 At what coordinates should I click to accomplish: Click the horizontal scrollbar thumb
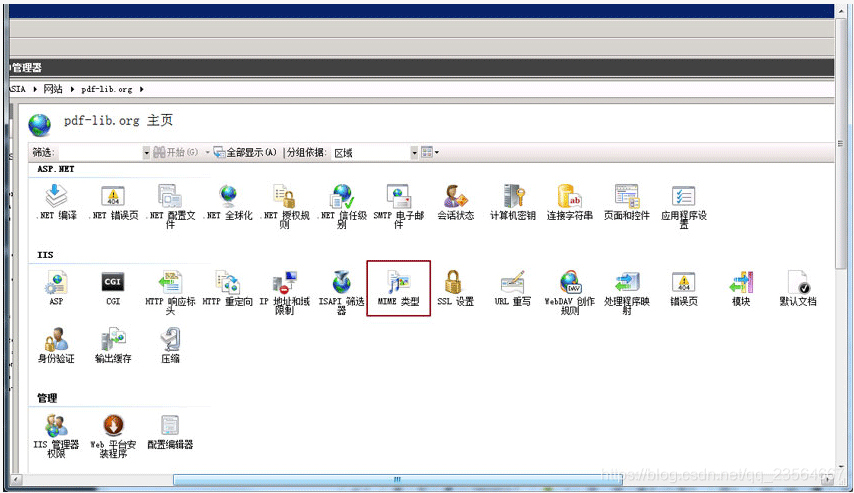pos(397,479)
